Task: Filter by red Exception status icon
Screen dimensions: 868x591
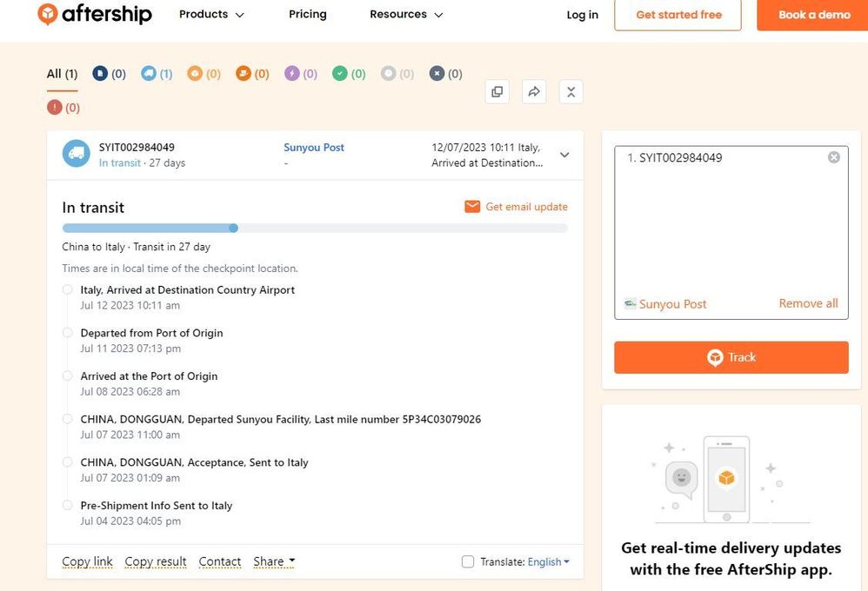Action: (x=54, y=107)
